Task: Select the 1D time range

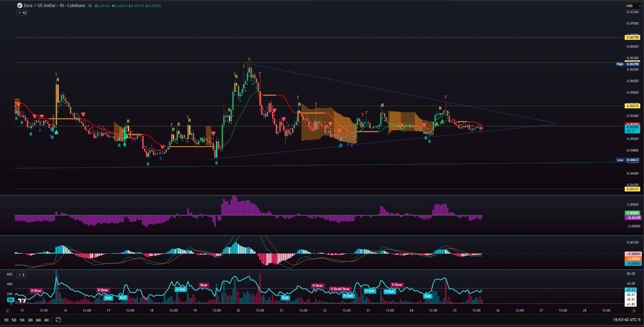Action: 6,320
